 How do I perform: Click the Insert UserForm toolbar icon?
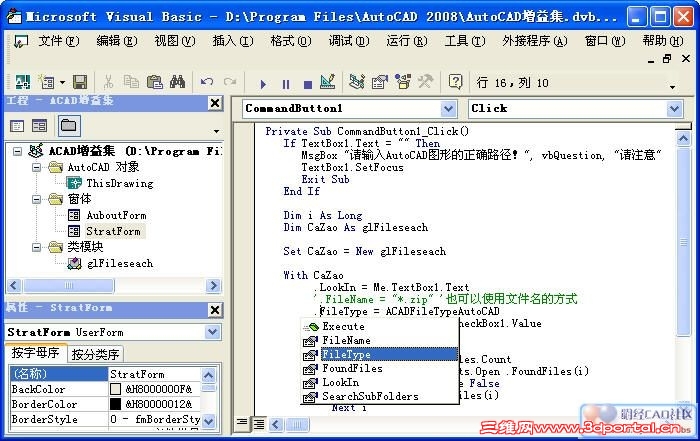pyautogui.click(x=46, y=82)
